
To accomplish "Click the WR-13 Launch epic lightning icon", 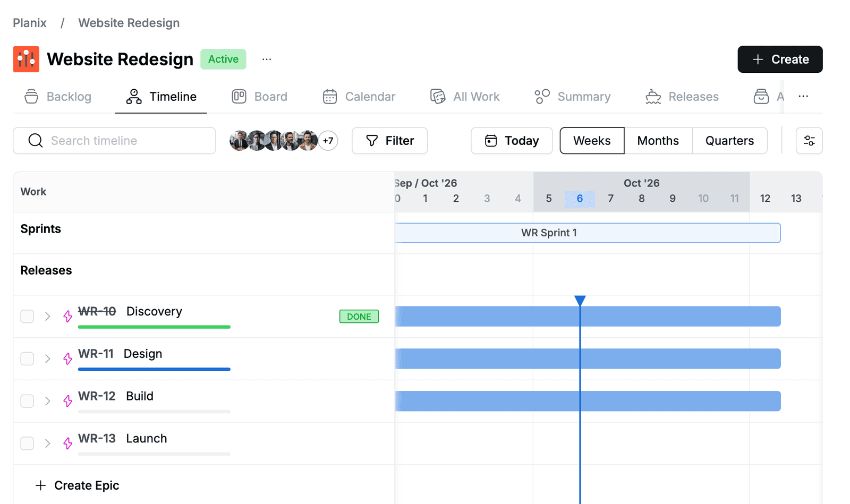I will click(67, 443).
